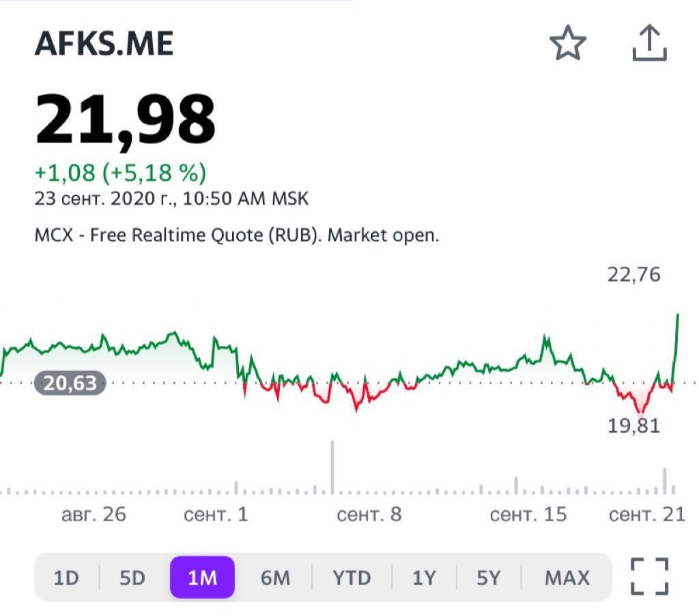The image size is (699, 616).
Task: Tap the сент. 15 date axis label
Action: 528,514
